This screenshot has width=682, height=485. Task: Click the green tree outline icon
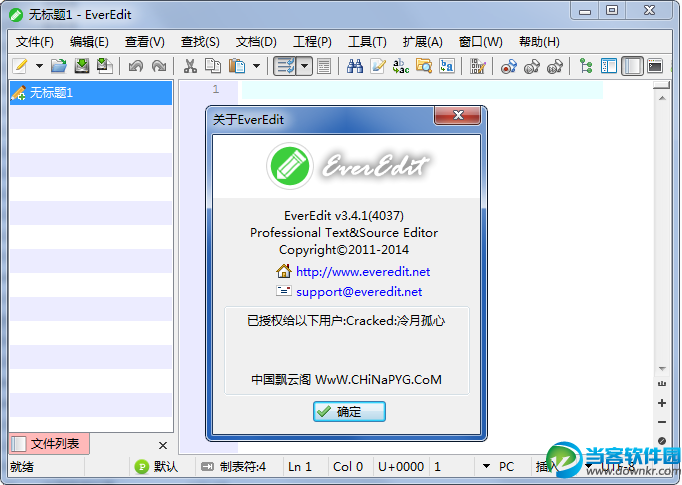[x=586, y=66]
